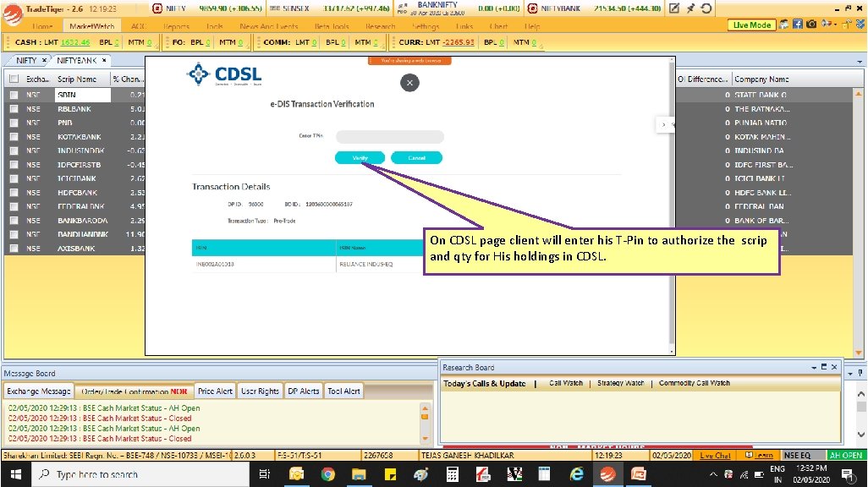The width and height of the screenshot is (868, 487).
Task: Open the Call Watch research link
Action: tap(566, 383)
